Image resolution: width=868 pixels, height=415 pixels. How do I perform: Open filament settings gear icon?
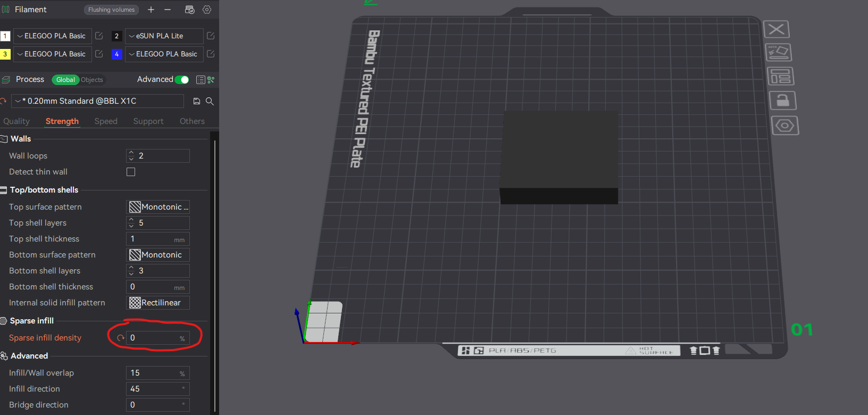[x=207, y=10]
